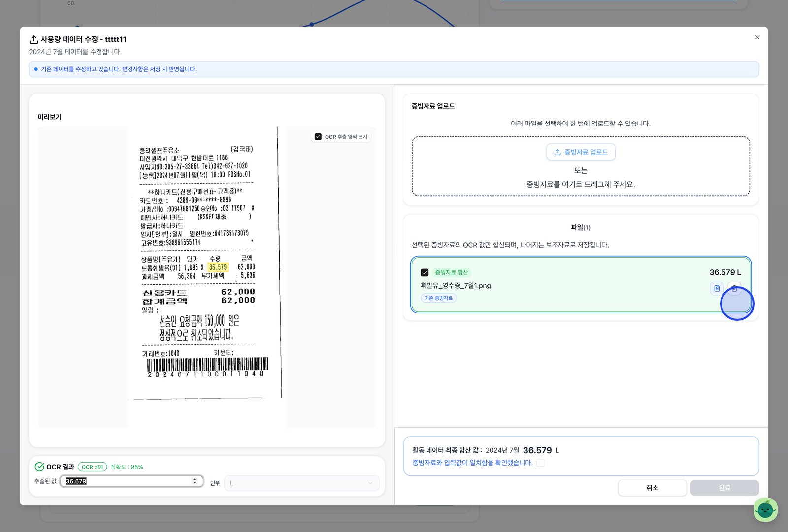788x532 pixels.
Task: Uncheck the 증빙자료 합산 checkbox
Action: (425, 272)
